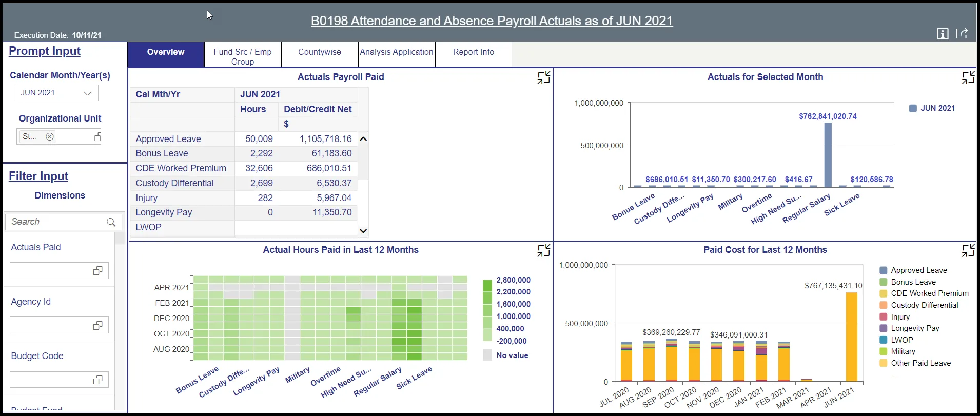This screenshot has height=416, width=980.
Task: Open Calendar Month/Year dropdown
Action: pos(87,93)
